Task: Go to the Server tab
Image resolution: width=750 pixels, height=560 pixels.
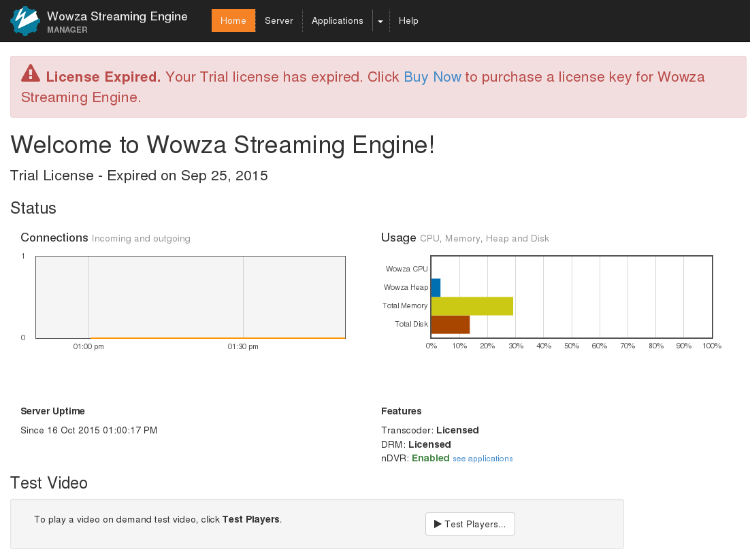Action: pos(279,20)
